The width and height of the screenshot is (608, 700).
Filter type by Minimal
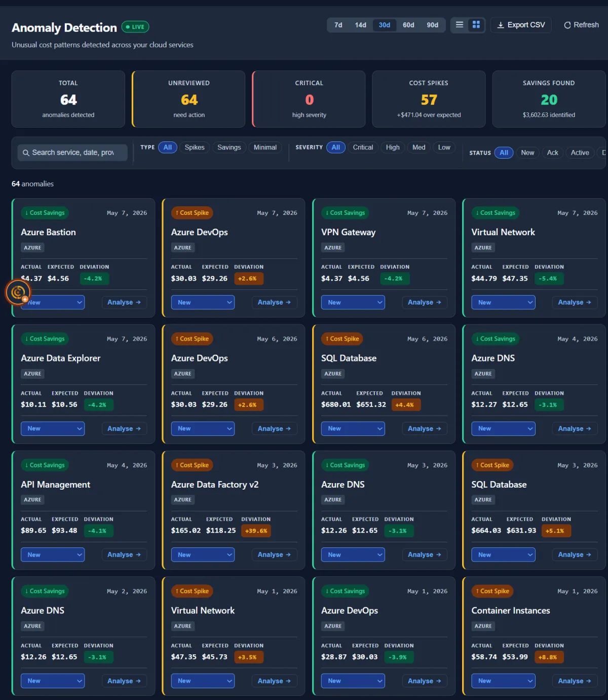click(265, 148)
